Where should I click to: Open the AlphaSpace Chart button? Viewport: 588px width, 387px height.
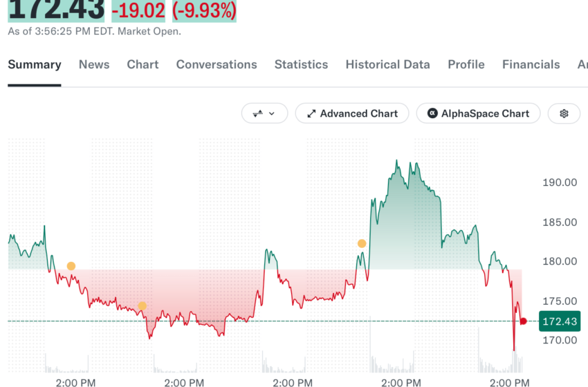(x=478, y=113)
